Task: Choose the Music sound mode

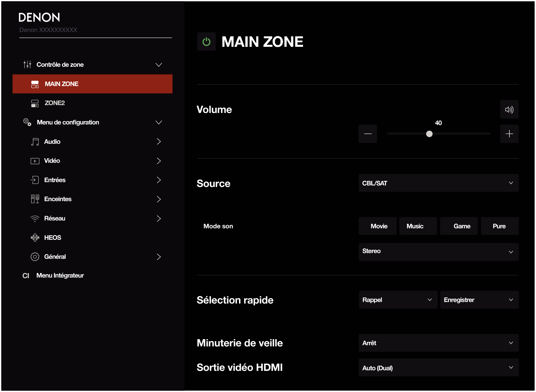Action: click(415, 226)
